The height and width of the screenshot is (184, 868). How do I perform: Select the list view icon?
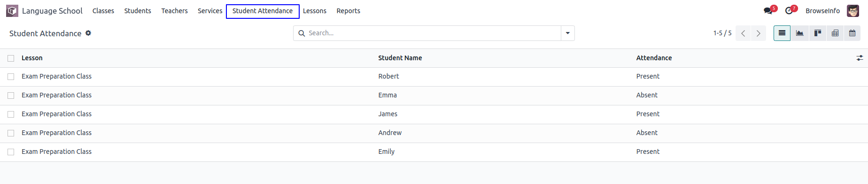click(x=782, y=33)
